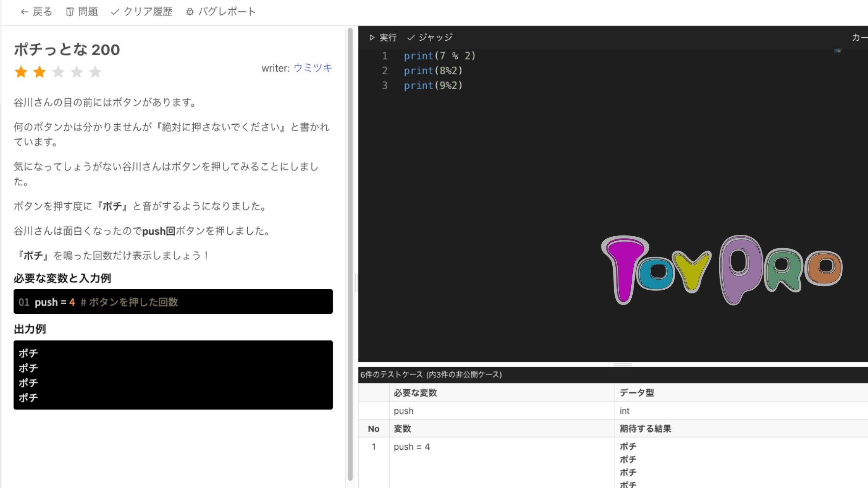Screen dimensions: 868x488
Task: Click line number 2 in editor gutter
Action: 384,70
